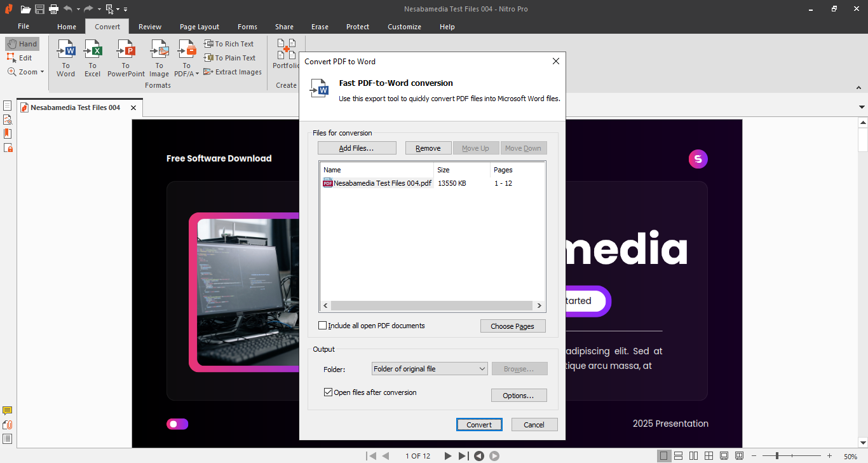Switch to the Page Layout tab
The image size is (868, 463).
pyautogui.click(x=199, y=27)
